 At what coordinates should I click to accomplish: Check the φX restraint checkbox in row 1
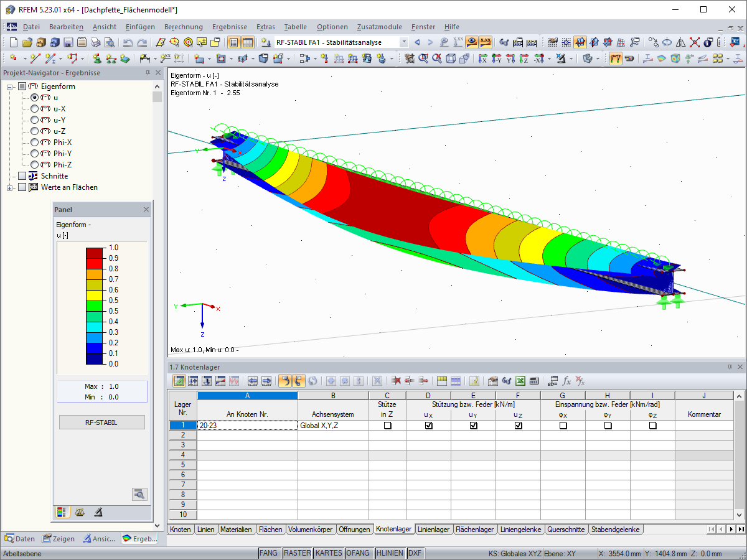click(x=563, y=426)
